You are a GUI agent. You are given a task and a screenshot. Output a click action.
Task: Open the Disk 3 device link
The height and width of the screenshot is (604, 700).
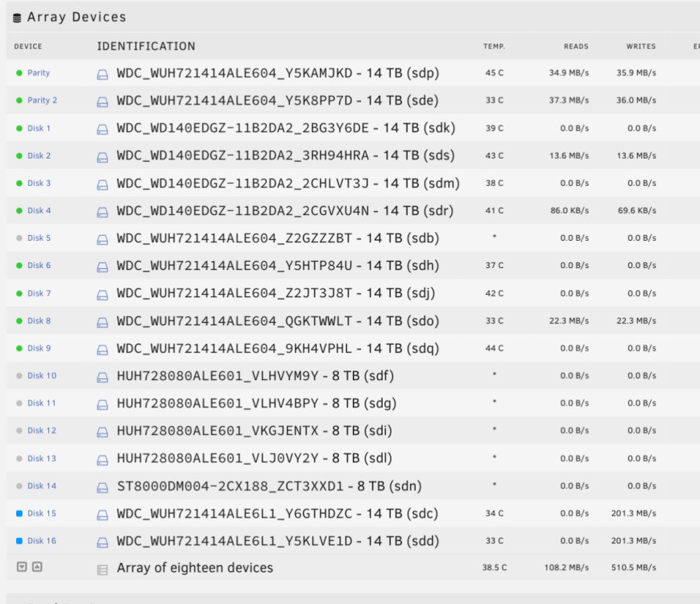(39, 183)
